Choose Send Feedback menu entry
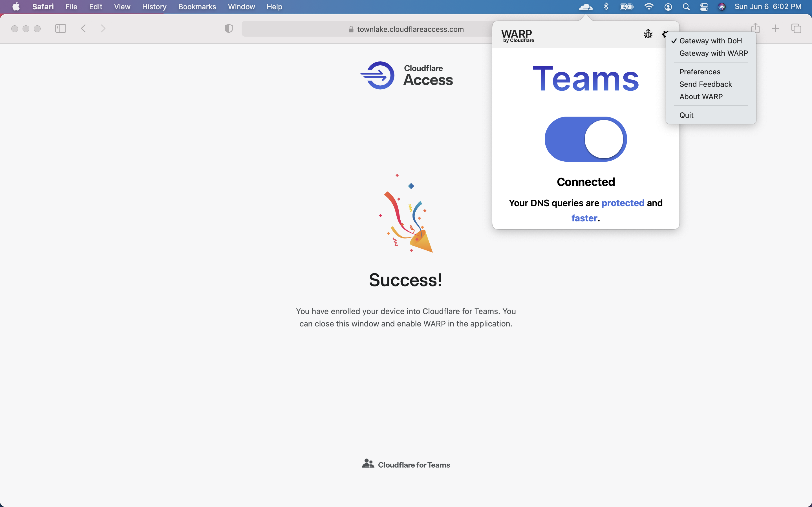 coord(705,84)
